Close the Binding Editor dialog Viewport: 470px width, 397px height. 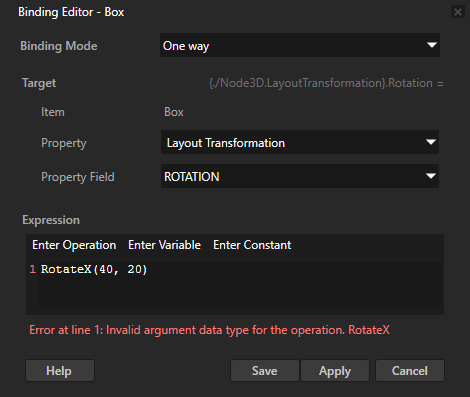[x=458, y=12]
